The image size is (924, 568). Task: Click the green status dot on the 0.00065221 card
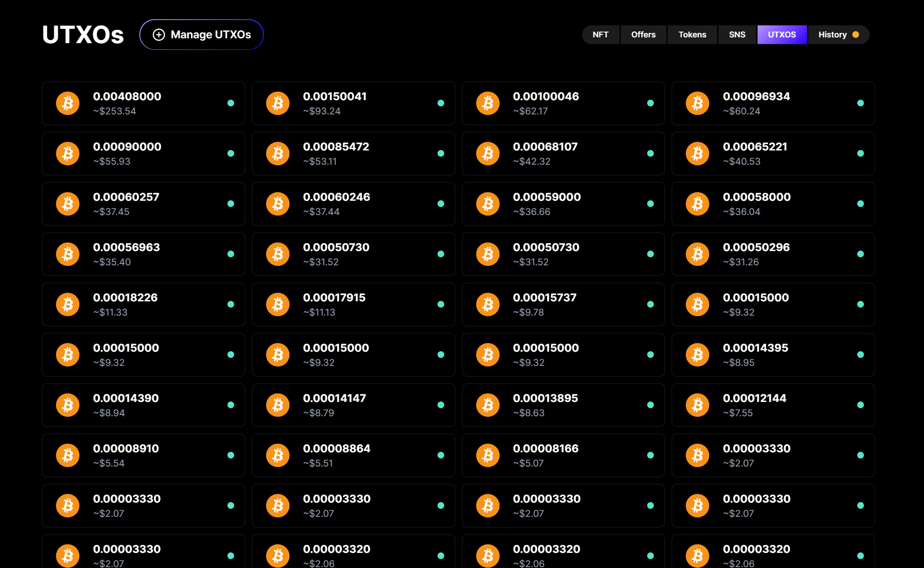860,154
